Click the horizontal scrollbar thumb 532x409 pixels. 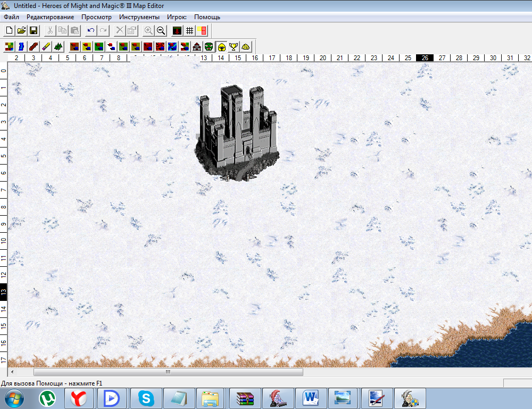pyautogui.click(x=168, y=372)
